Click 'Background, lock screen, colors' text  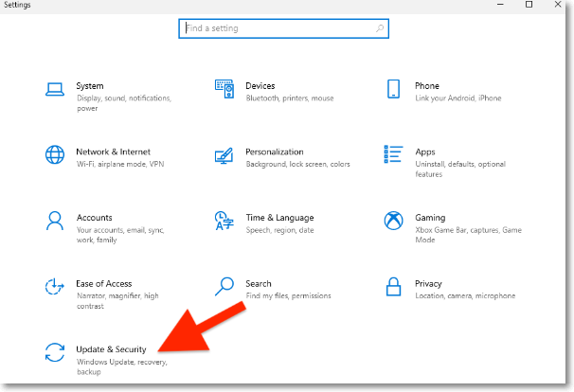pyautogui.click(x=298, y=164)
